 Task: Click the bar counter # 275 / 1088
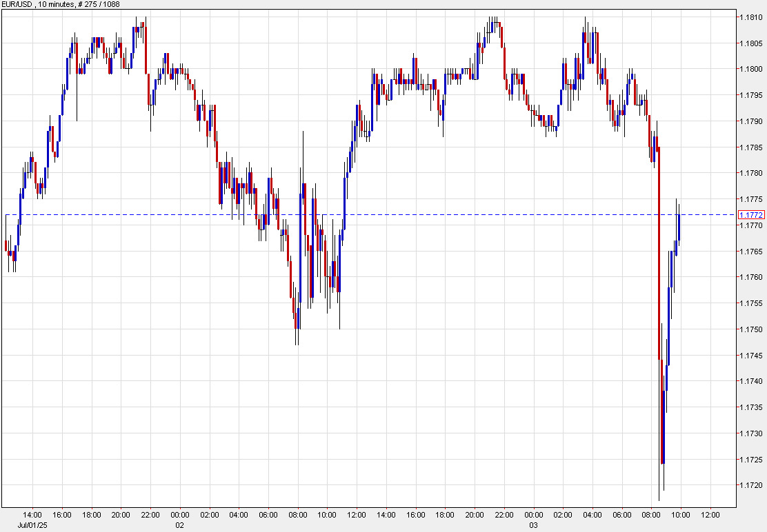pos(99,3)
